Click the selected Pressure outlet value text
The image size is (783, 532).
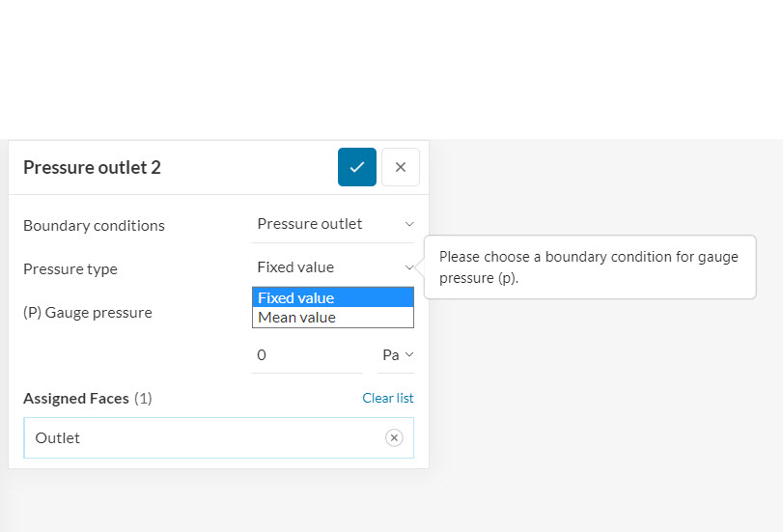310,224
